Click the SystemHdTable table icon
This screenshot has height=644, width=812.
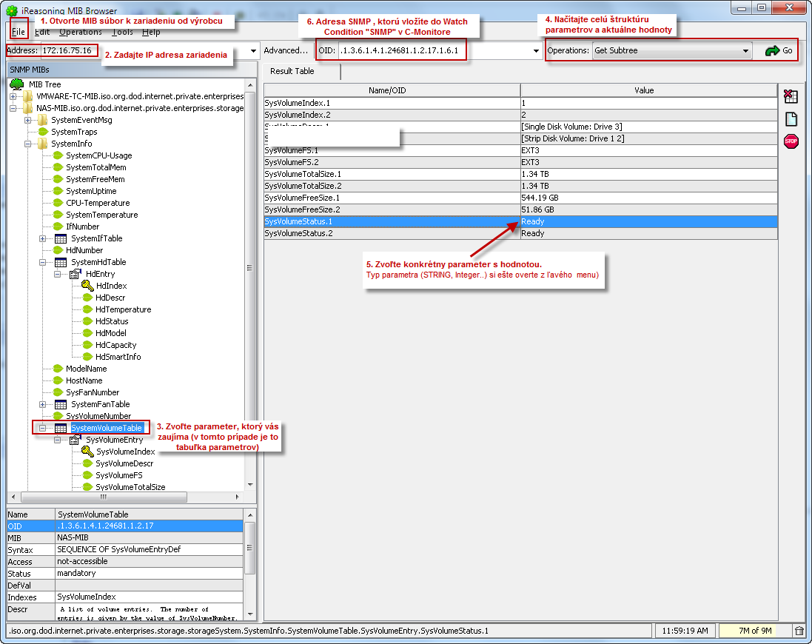61,263
